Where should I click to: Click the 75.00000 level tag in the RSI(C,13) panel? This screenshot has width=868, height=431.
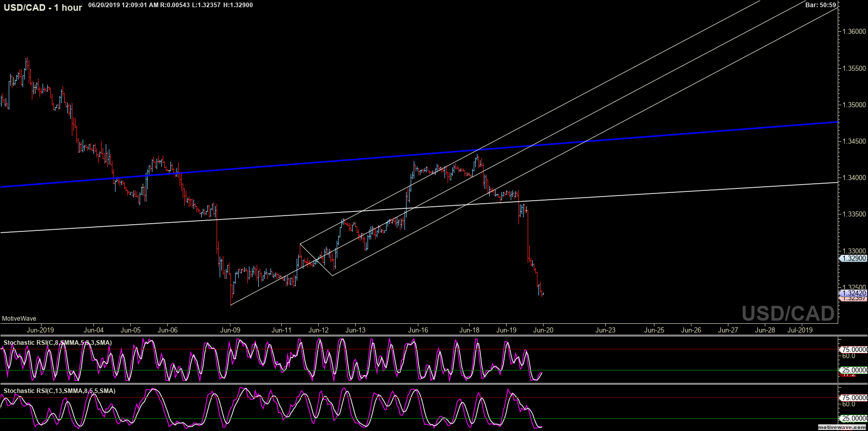point(853,398)
